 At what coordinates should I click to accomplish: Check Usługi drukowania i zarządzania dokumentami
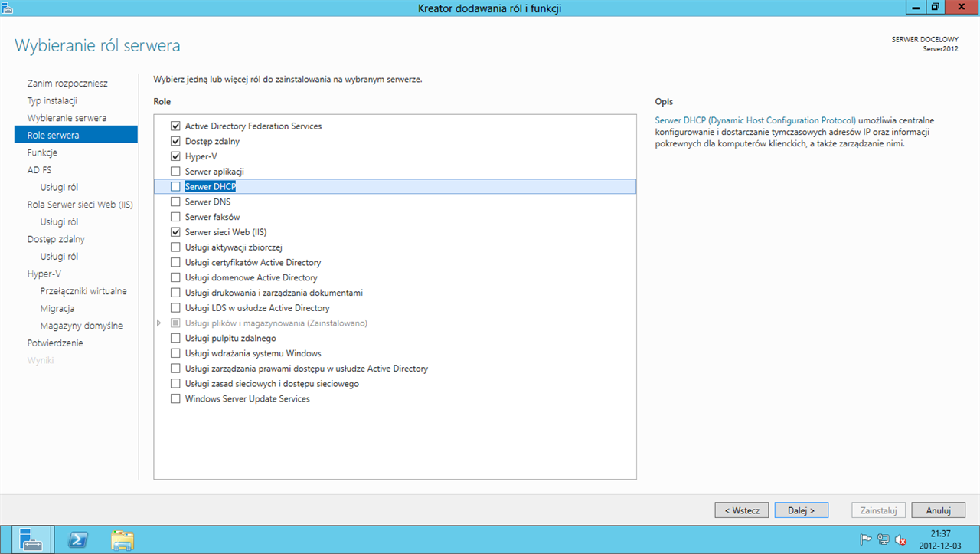click(x=175, y=293)
